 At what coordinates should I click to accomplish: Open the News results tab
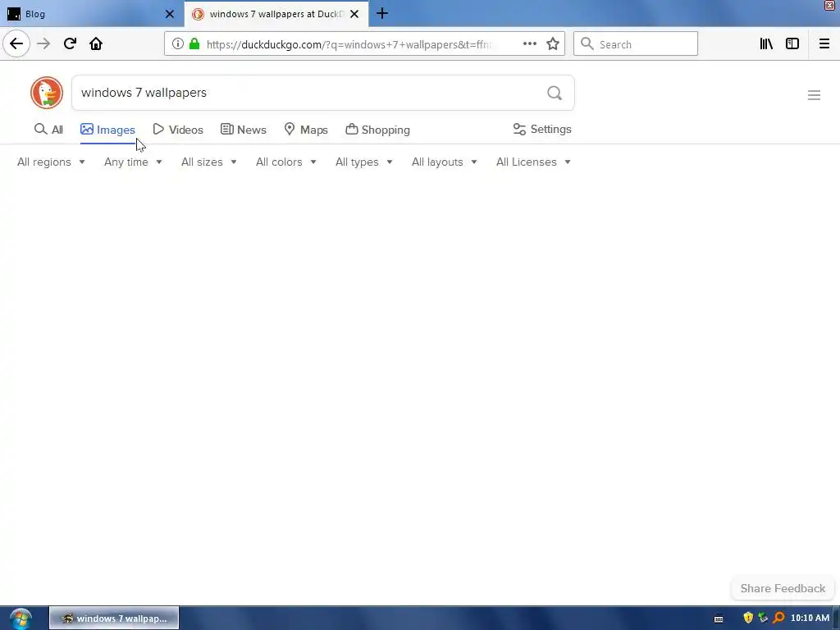pyautogui.click(x=243, y=130)
